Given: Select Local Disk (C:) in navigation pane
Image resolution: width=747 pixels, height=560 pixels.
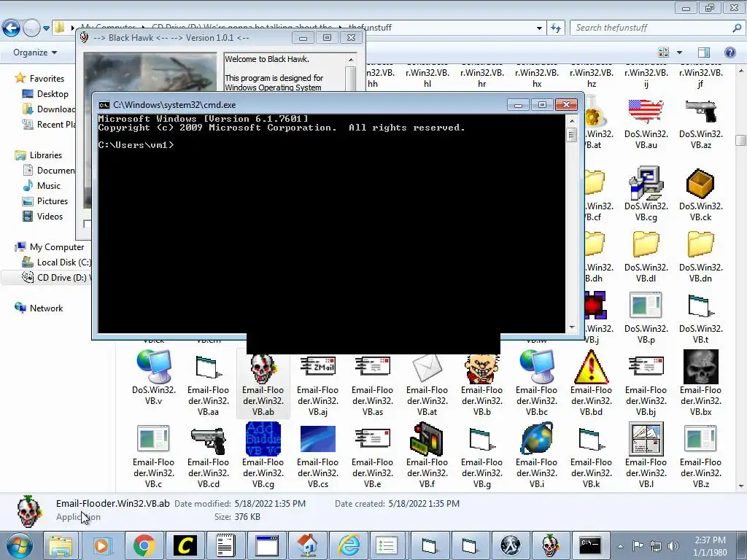Looking at the screenshot, I should pyautogui.click(x=64, y=262).
